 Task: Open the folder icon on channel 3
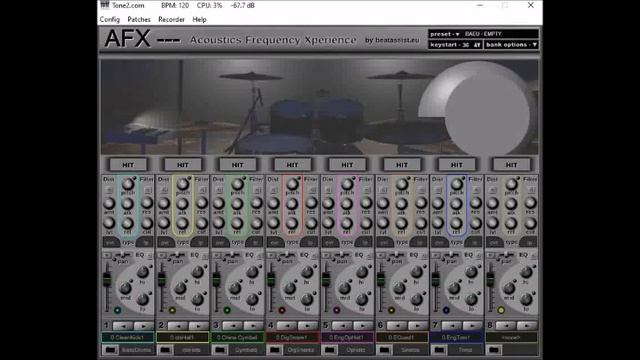tap(220, 350)
